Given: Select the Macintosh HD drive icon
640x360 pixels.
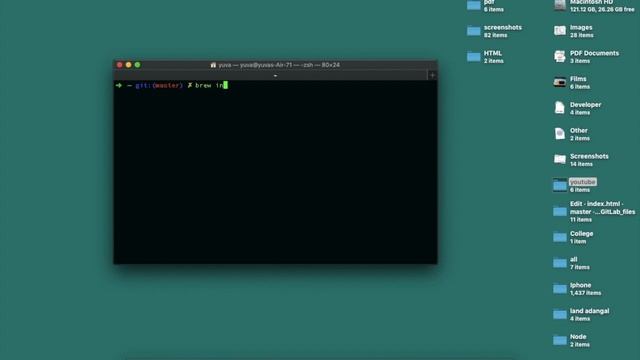Looking at the screenshot, I should (560, 5).
